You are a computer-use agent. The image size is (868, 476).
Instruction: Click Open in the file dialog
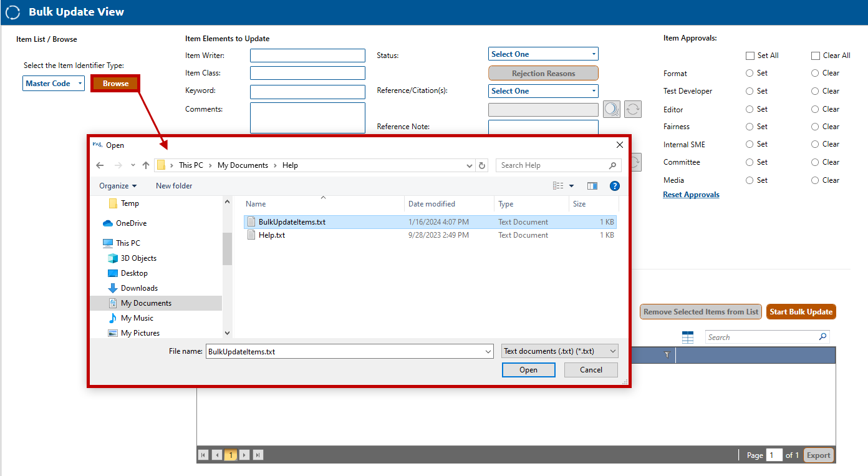[528, 370]
